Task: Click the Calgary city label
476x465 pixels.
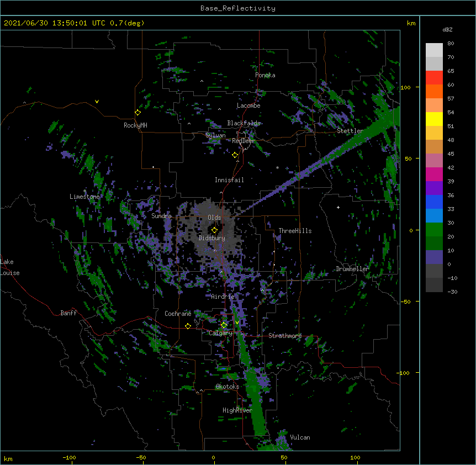Action: pos(220,333)
